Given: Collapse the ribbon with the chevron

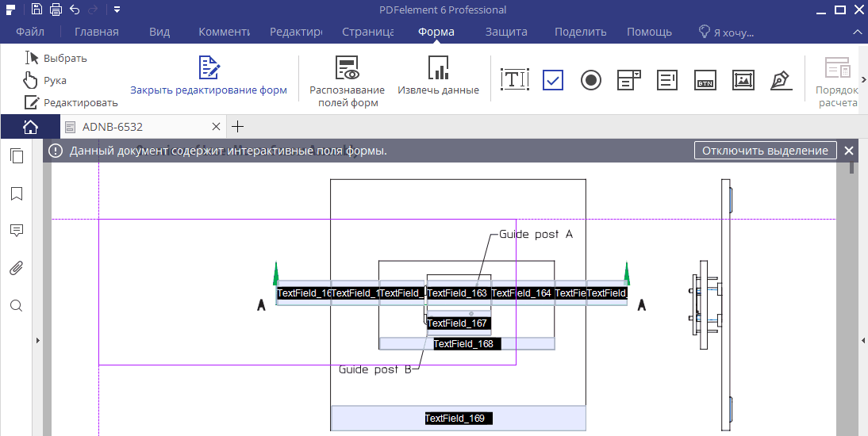Looking at the screenshot, I should click(856, 33).
